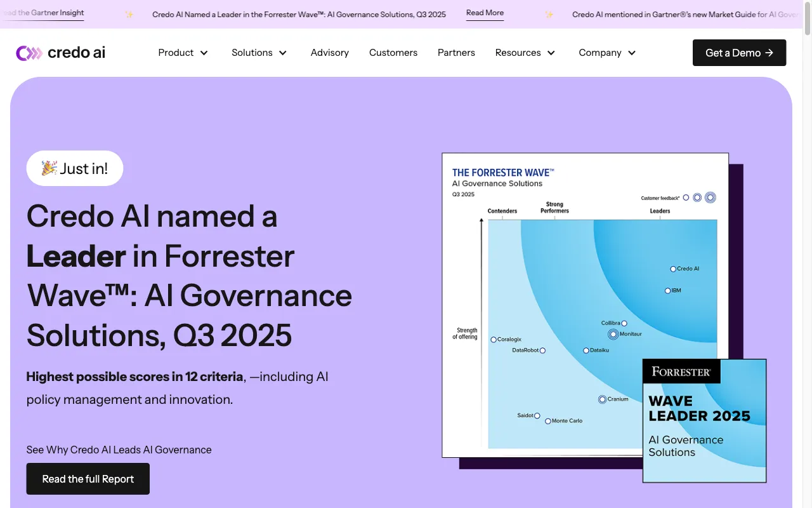Click the IBM label on the chart
Image resolution: width=812 pixels, height=508 pixels.
(676, 291)
